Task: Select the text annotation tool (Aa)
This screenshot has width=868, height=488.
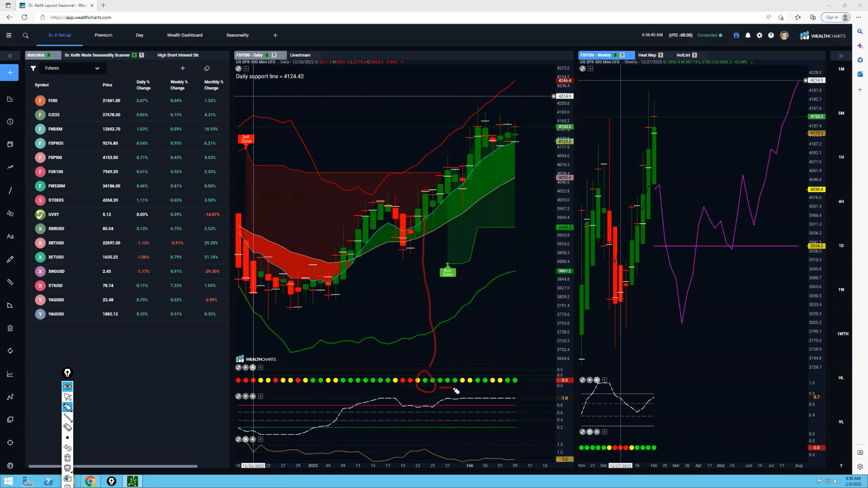Action: point(10,236)
